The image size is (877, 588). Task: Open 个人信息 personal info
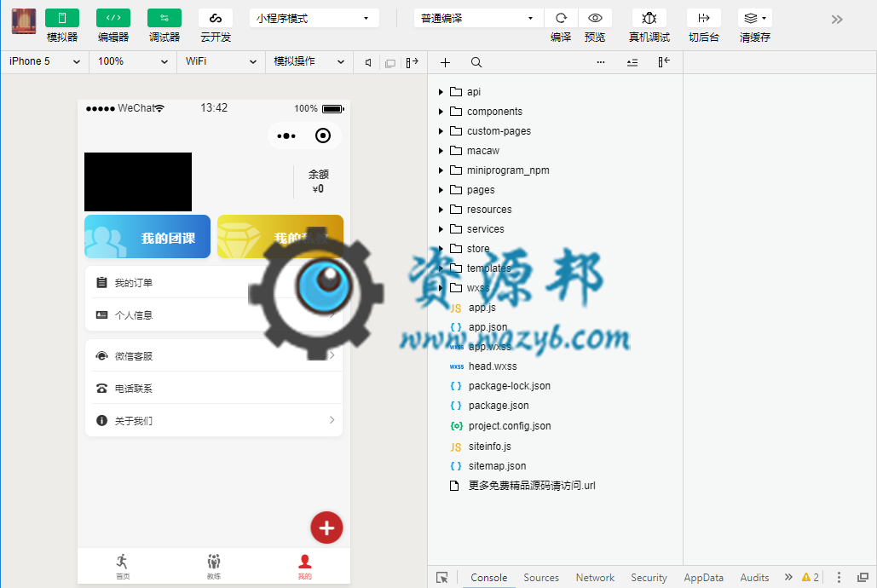pos(214,315)
